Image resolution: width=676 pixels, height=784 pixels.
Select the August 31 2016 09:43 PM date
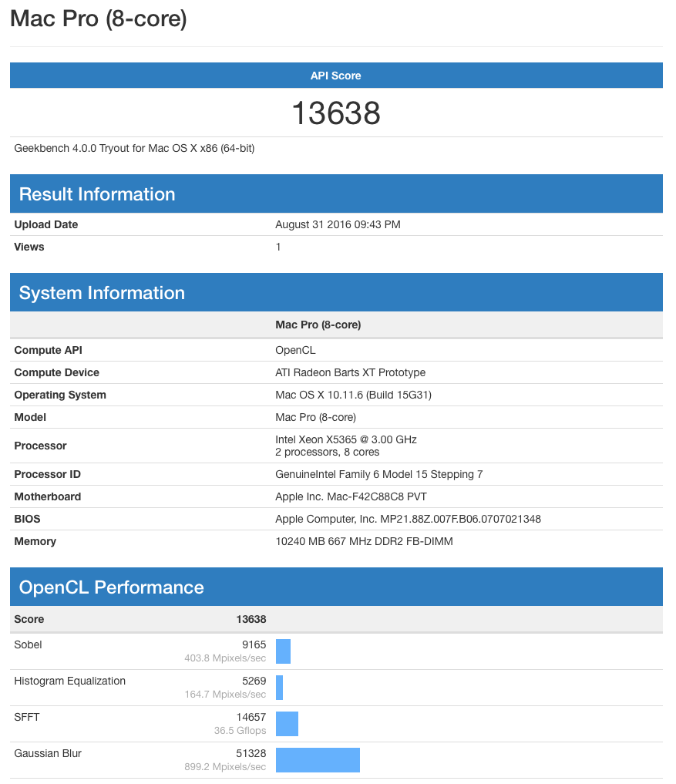coord(338,224)
